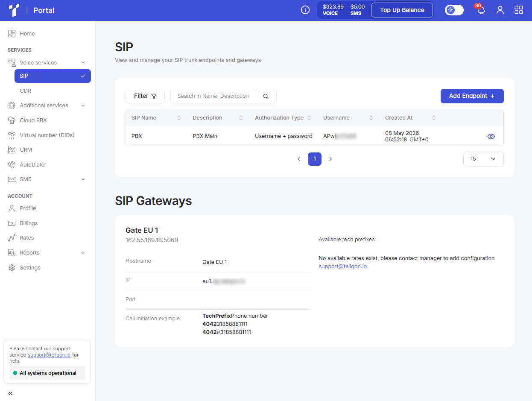Sort by Authorization Type column arrows
This screenshot has width=532, height=401.
pos(309,118)
